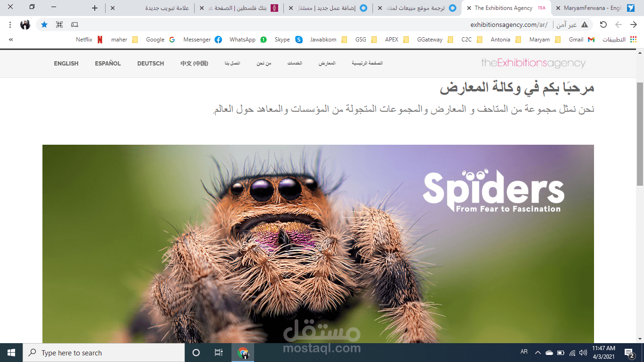Expand the bookmarks overflow chevron
Image resolution: width=644 pixels, height=362 pixels.
pyautogui.click(x=11, y=40)
